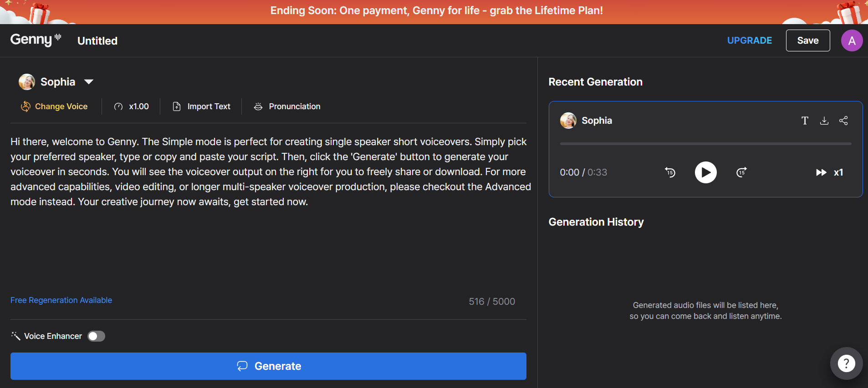This screenshot has width=868, height=388.
Task: Play the Sophia voiceover
Action: 705,172
